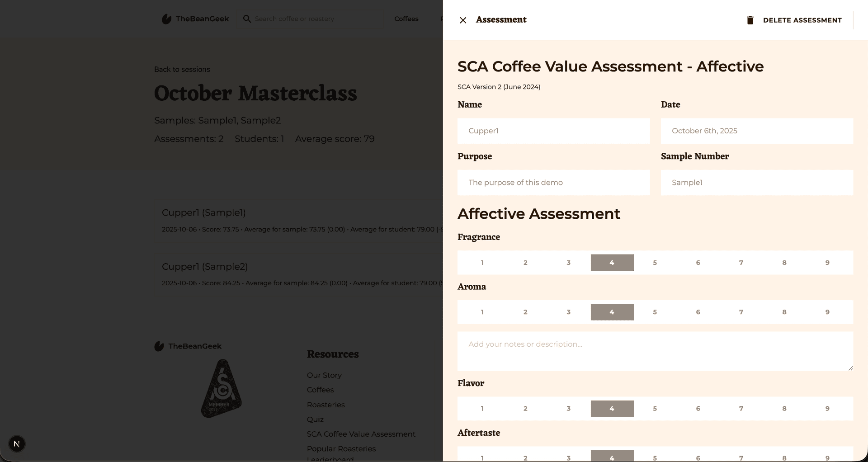This screenshot has width=868, height=462.
Task: Click the TheBeanGeek bean logo in navbar
Action: coord(167,19)
